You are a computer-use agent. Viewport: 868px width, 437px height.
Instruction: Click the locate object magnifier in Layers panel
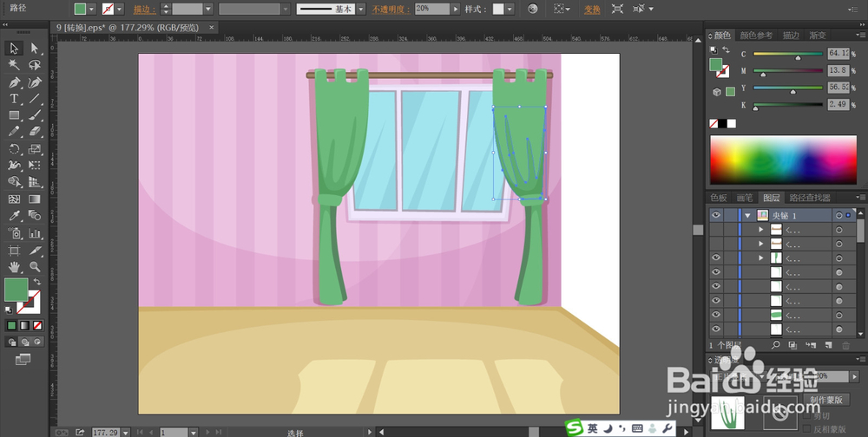776,345
